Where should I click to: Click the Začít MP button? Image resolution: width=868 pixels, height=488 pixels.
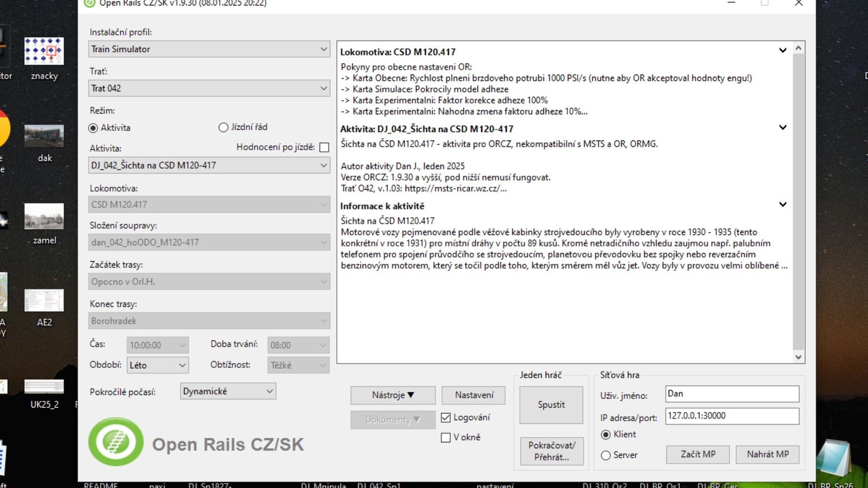698,454
